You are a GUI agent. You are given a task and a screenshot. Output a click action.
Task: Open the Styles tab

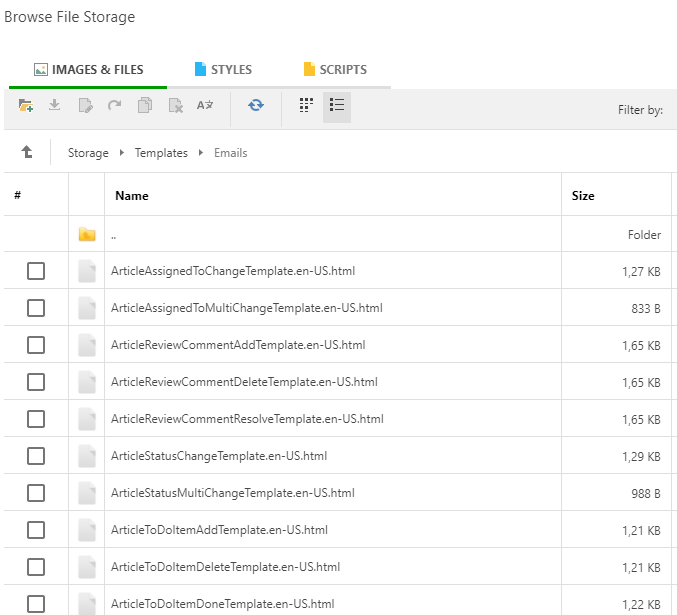click(x=223, y=70)
